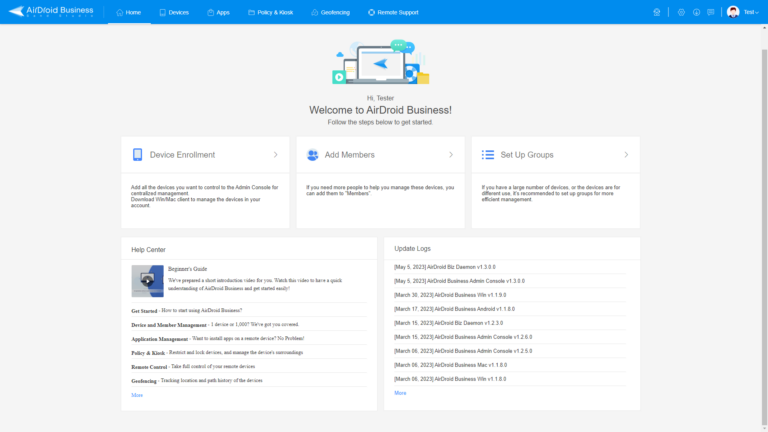Switch to the Geofencing tab
Screen dimensions: 768x432
[x=331, y=12]
